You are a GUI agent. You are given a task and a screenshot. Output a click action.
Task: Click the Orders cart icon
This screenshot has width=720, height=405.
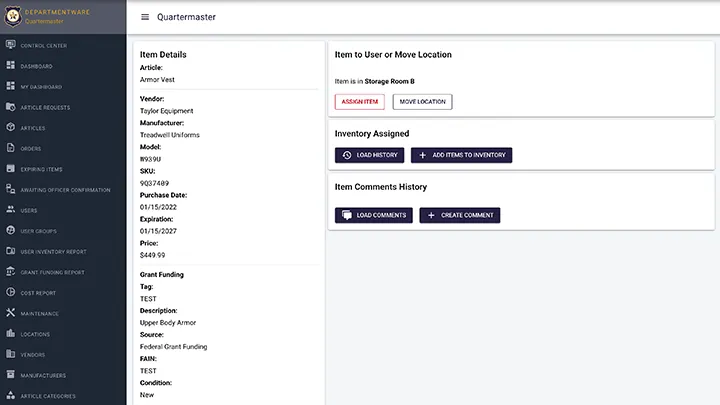(11, 149)
